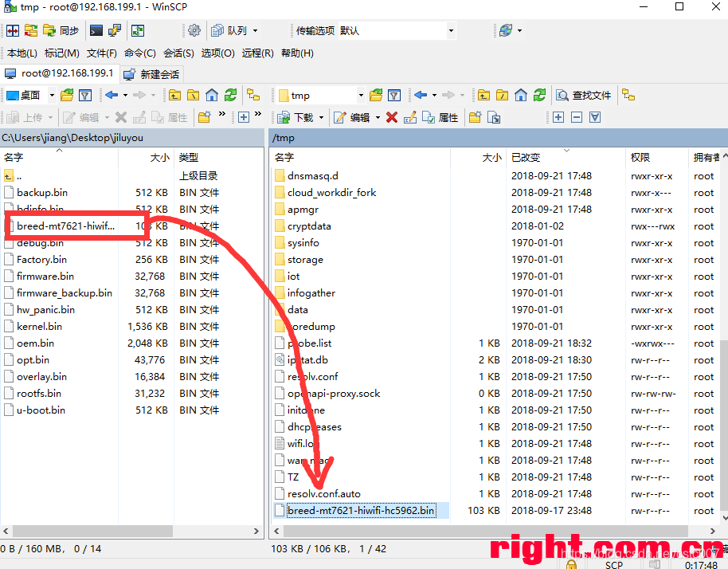Switch to root@192.168.199.1 session tab
Viewport: 728px width, 569px height.
(60, 73)
